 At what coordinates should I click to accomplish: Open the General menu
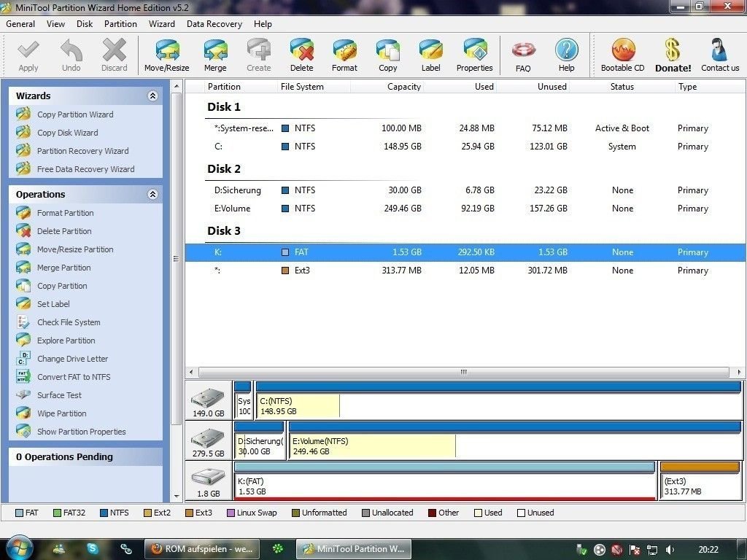(20, 24)
